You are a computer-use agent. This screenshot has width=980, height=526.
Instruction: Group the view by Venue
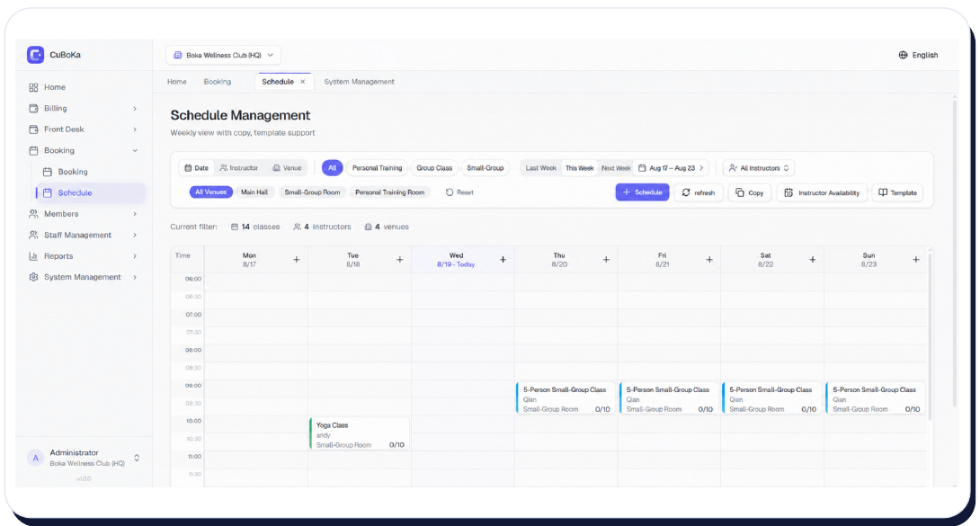pos(287,168)
